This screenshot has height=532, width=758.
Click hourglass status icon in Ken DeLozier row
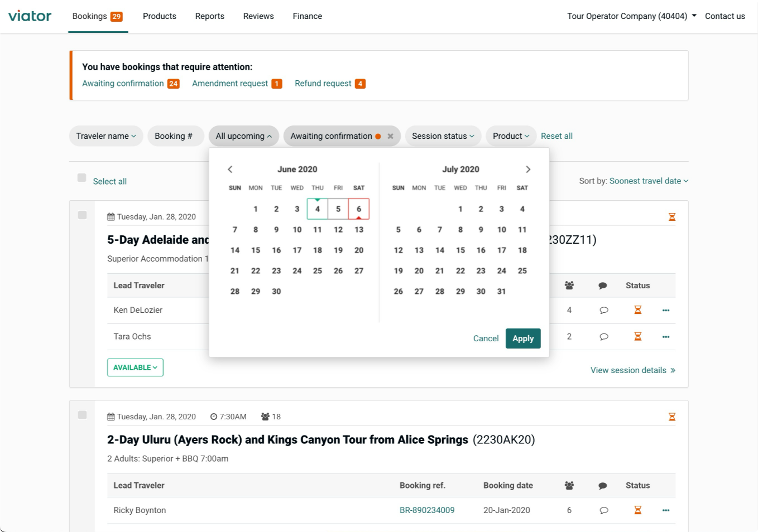637,310
